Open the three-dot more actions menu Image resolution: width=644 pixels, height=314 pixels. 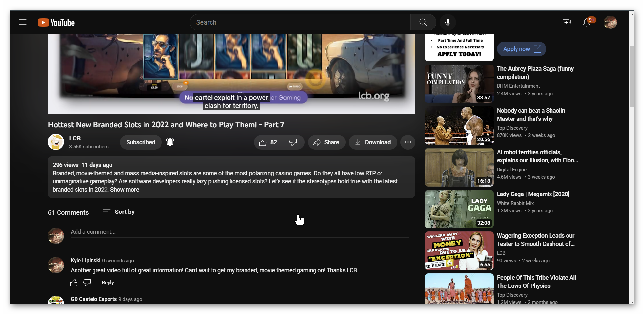[x=408, y=142]
